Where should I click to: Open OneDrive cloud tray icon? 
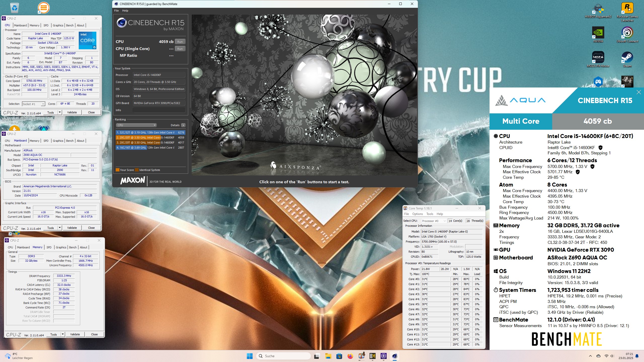pos(598,356)
